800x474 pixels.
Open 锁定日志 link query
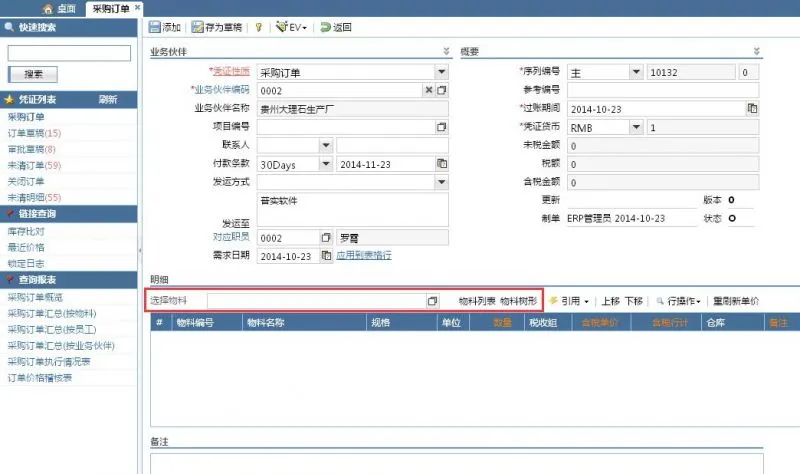point(26,264)
